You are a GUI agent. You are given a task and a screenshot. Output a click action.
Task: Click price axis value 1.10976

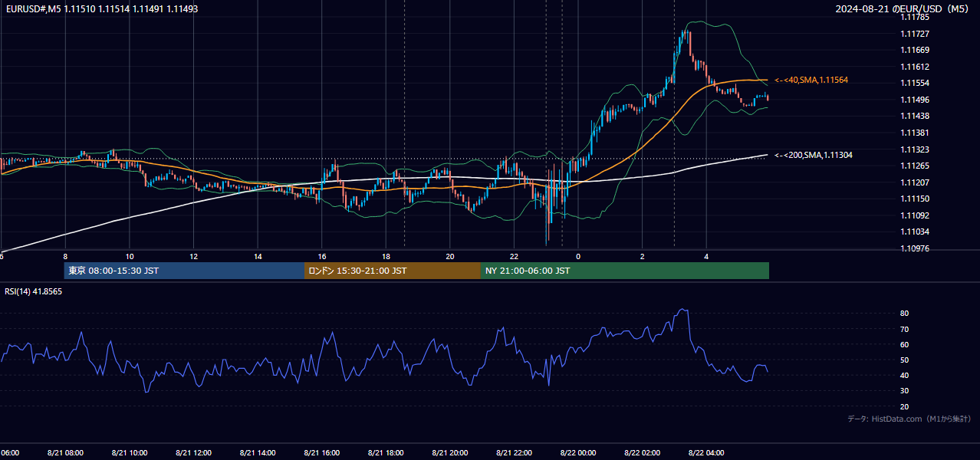pos(915,248)
